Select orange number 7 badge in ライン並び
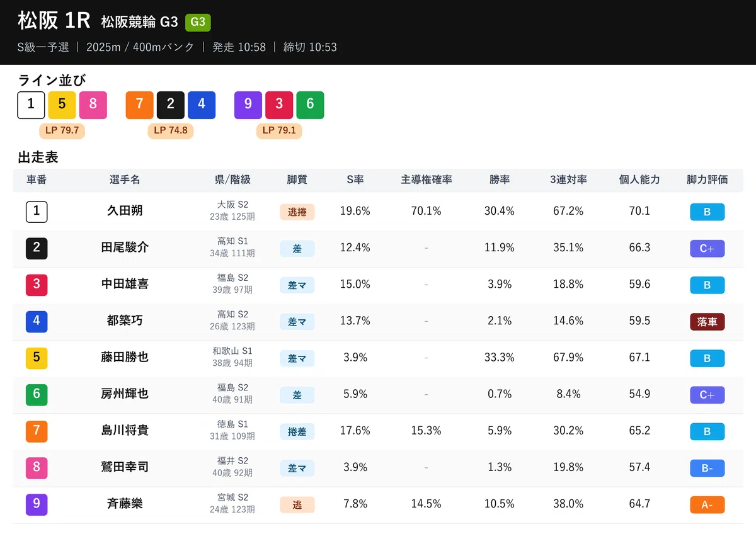Screen dimensions: 756x534 click(140, 105)
